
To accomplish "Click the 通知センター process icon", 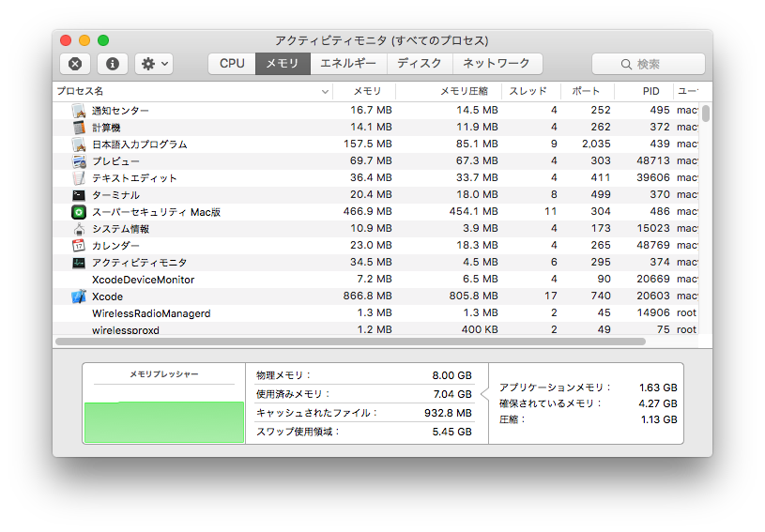I will click(79, 111).
